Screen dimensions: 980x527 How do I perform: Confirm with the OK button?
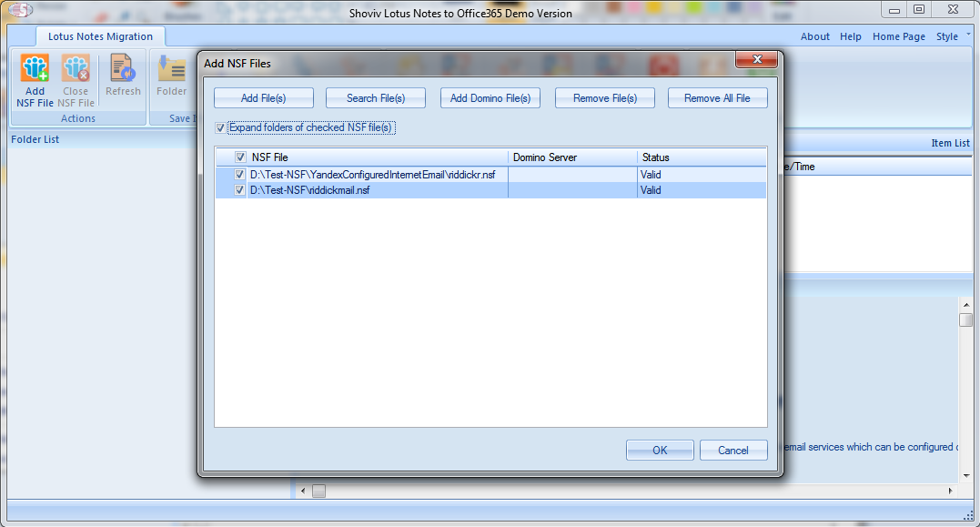pyautogui.click(x=660, y=451)
